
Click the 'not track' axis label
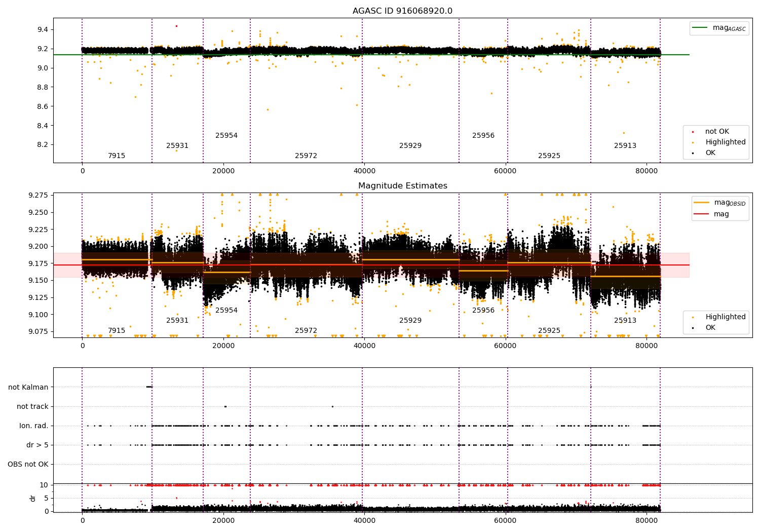(32, 406)
